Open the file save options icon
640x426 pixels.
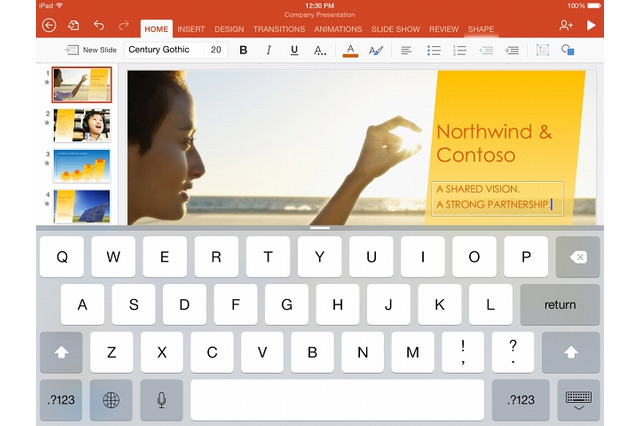pyautogui.click(x=74, y=25)
